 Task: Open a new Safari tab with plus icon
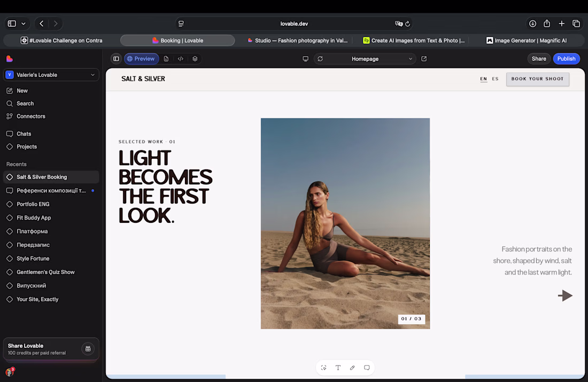pyautogui.click(x=562, y=24)
